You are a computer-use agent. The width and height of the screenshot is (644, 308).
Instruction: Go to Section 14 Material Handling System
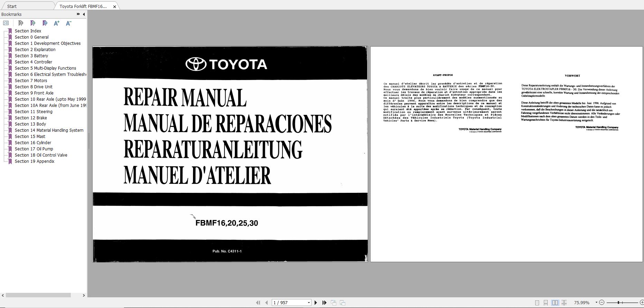pyautogui.click(x=49, y=130)
